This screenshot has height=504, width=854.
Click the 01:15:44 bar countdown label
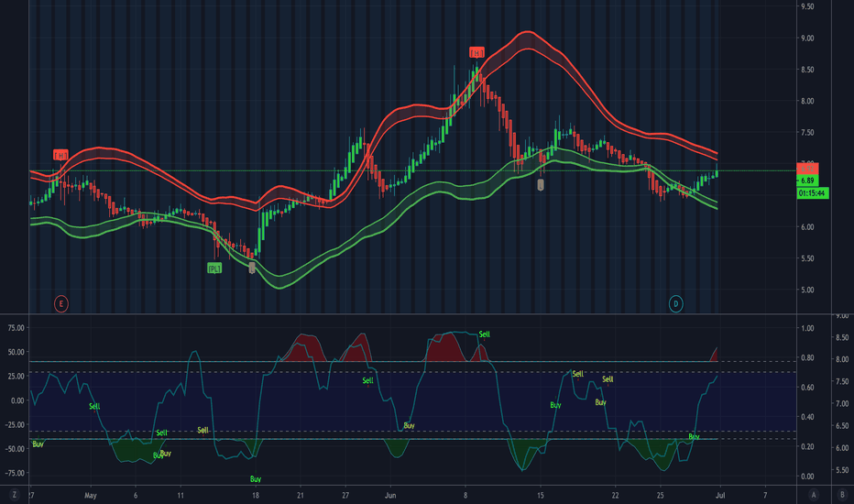click(812, 192)
